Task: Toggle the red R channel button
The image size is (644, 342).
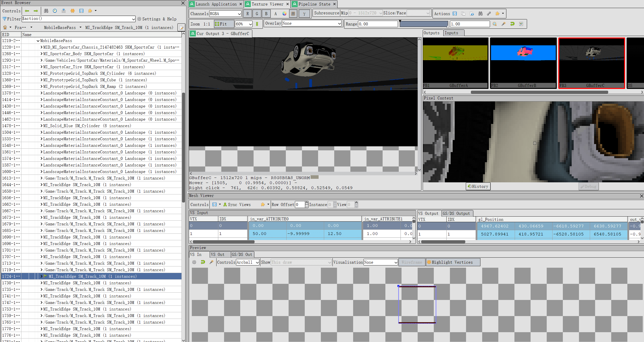Action: (x=248, y=14)
